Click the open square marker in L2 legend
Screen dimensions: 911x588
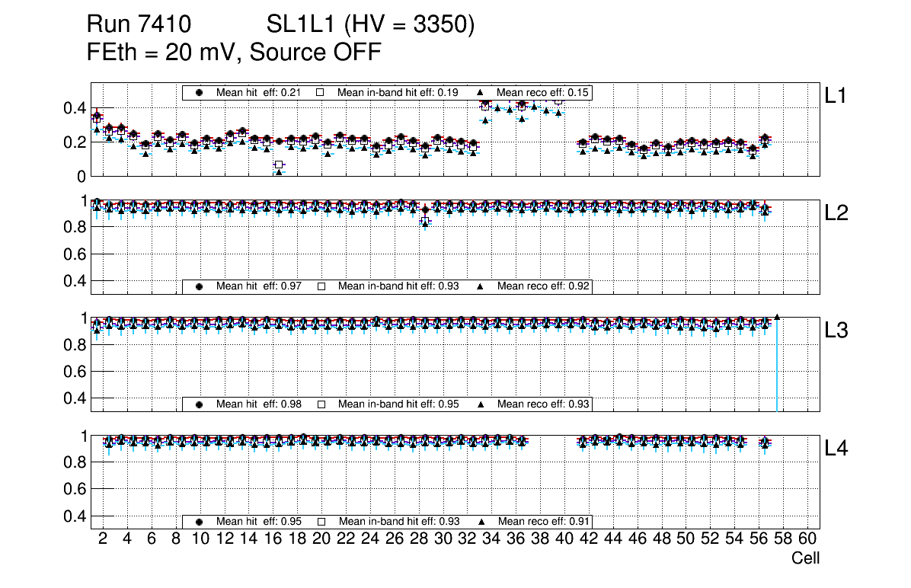click(321, 286)
